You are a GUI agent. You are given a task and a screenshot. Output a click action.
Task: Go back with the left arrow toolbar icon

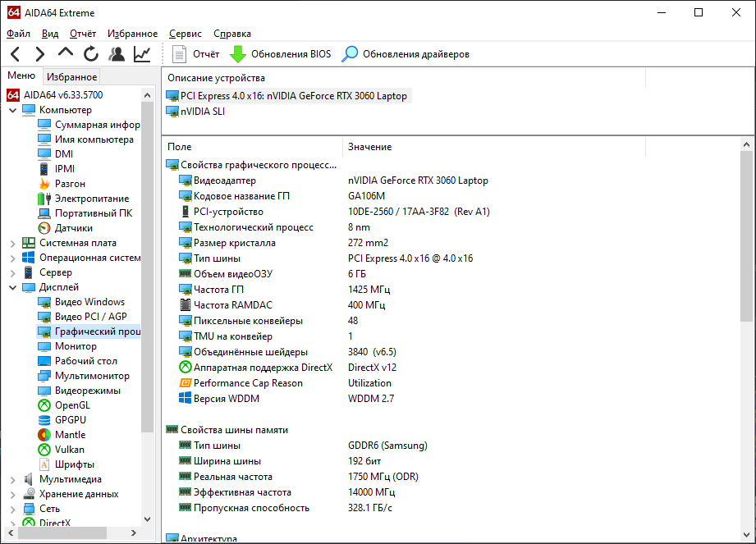pos(16,54)
